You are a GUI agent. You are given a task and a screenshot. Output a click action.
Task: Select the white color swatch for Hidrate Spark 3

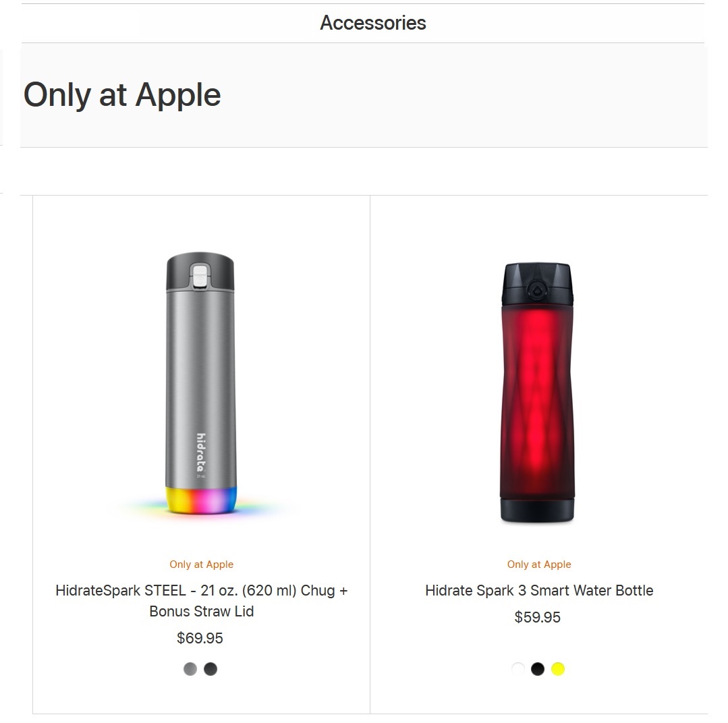[517, 669]
